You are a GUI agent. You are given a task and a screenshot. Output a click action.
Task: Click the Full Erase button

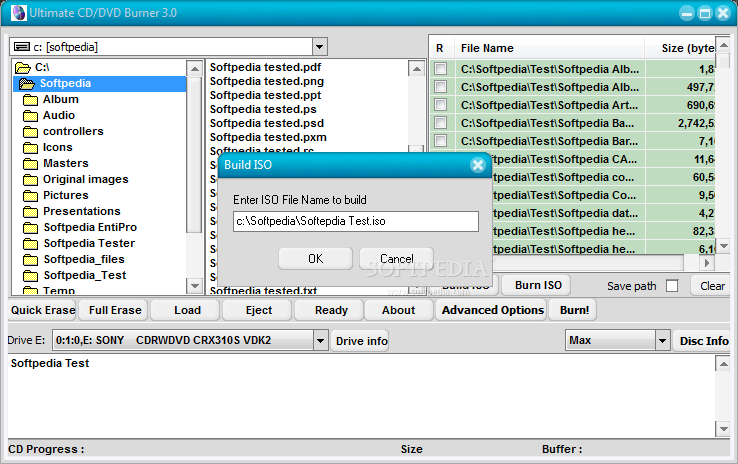click(x=115, y=310)
